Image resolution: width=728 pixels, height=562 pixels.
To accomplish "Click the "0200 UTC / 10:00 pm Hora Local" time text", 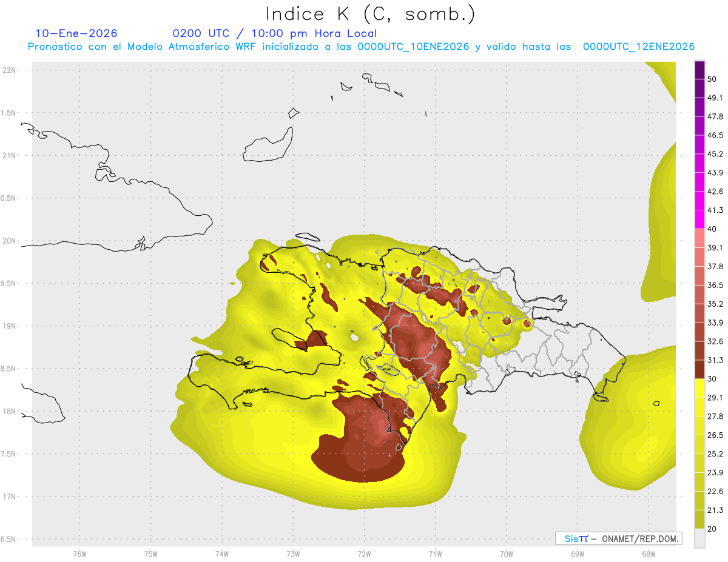I will point(275,33).
